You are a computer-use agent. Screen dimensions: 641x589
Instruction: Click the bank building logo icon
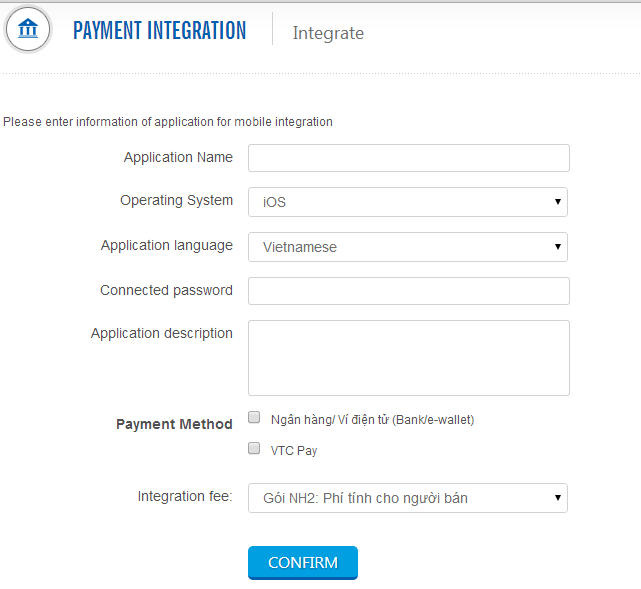click(28, 29)
